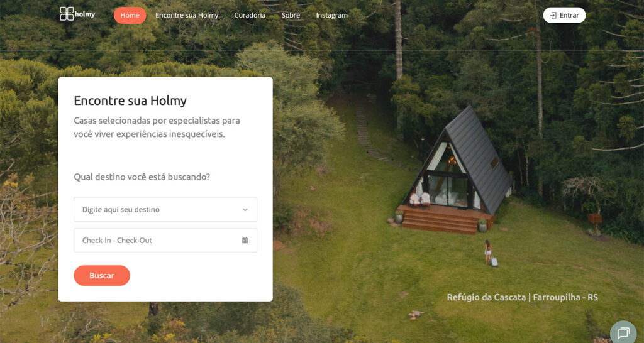Select the Home menu tab

[130, 15]
